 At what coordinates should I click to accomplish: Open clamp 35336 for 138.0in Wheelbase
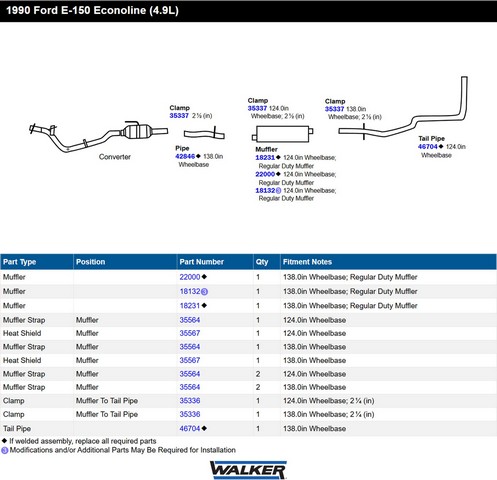190,414
